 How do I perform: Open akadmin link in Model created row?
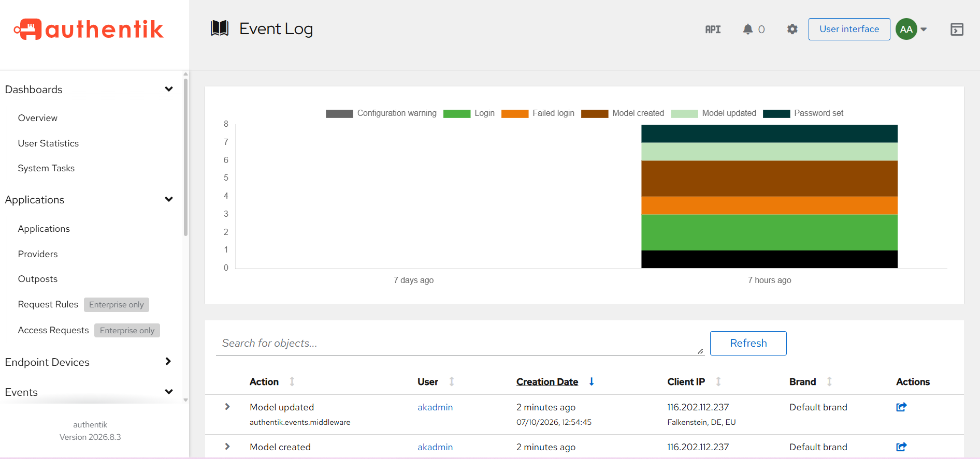tap(435, 447)
